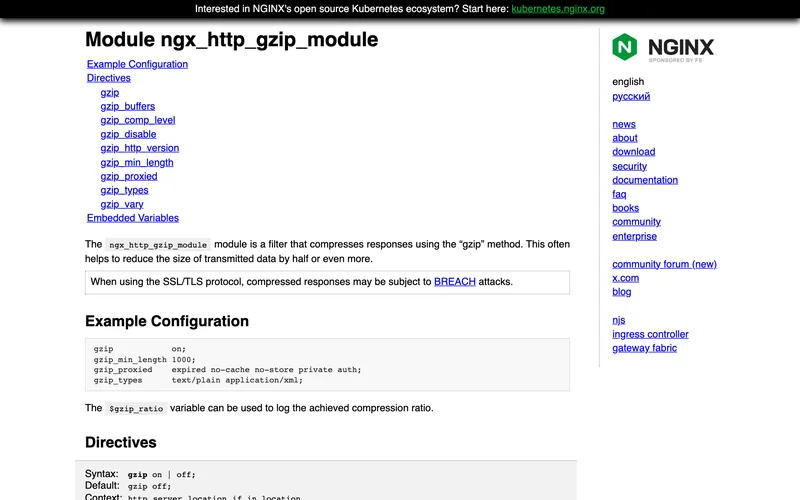Open the kubernetes.nginx.org banner link
800x500 pixels.
click(x=558, y=9)
